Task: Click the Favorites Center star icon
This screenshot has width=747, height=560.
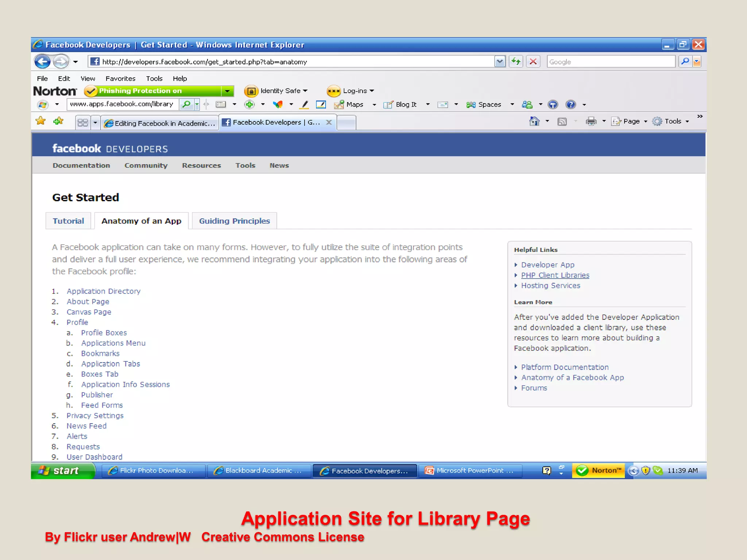Action: click(x=40, y=121)
